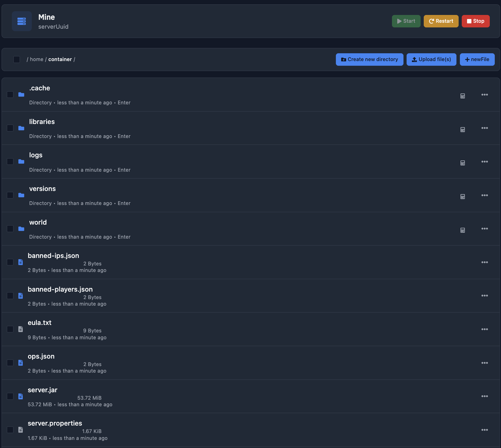
Task: Click the calculator icon for .cache directory
Action: point(462,96)
